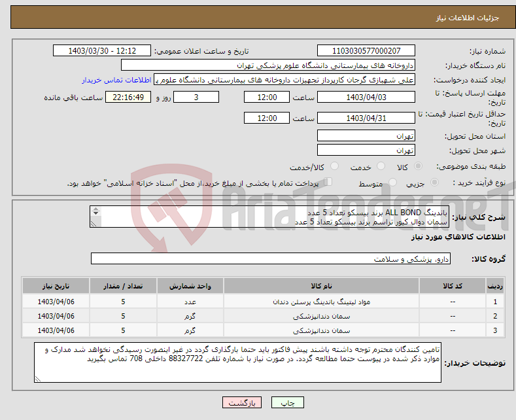
Task: Click the بازگشت (back) button
Action: (242, 402)
